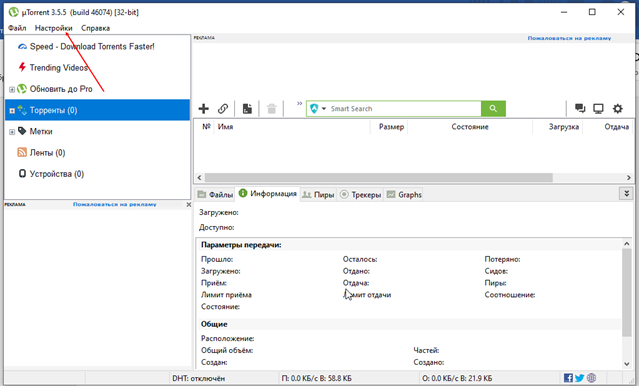Click the upload speed О: 0.0 КБ/с status

(457, 378)
